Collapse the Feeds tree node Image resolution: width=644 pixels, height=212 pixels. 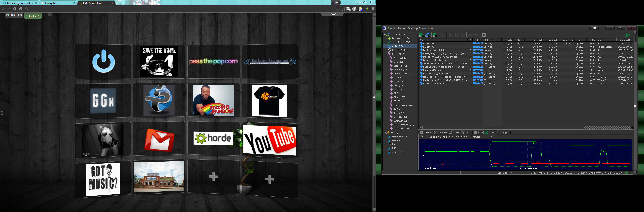pos(385,133)
